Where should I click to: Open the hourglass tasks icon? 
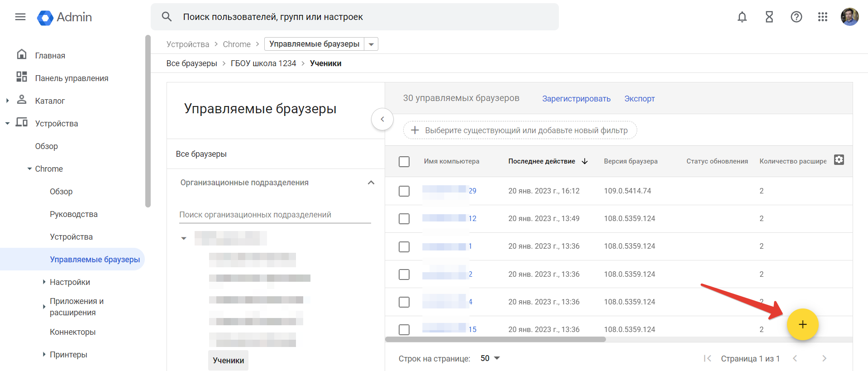tap(769, 17)
